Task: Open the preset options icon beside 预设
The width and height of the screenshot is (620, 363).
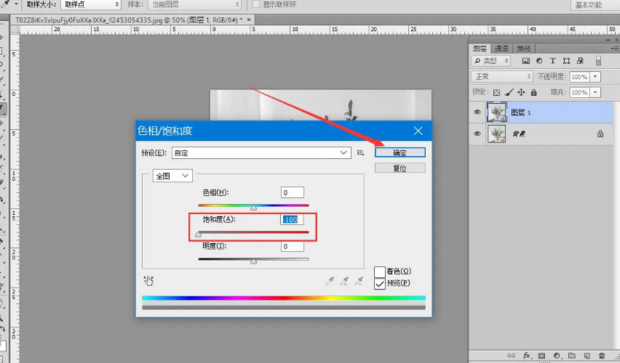Action: coord(360,153)
